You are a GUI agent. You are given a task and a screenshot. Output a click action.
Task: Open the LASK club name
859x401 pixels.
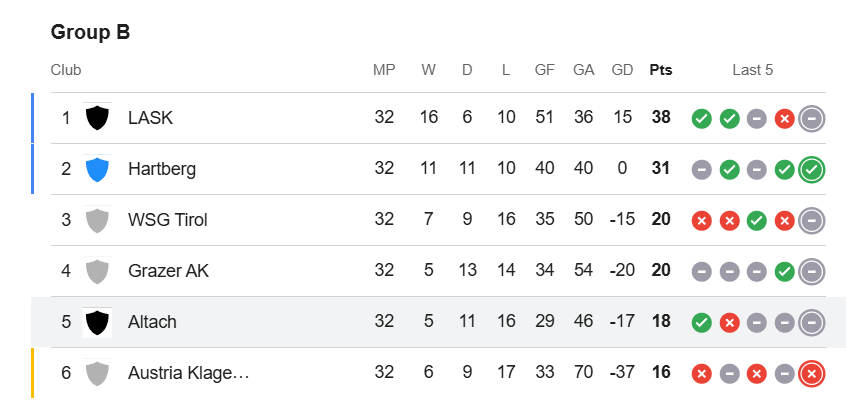click(151, 117)
